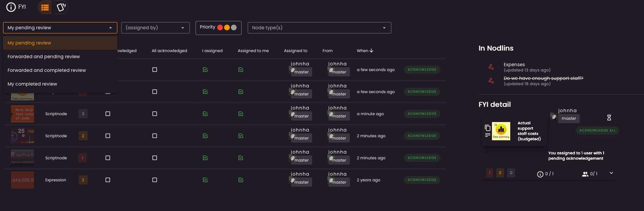Sort by the When column arrow

point(372,51)
